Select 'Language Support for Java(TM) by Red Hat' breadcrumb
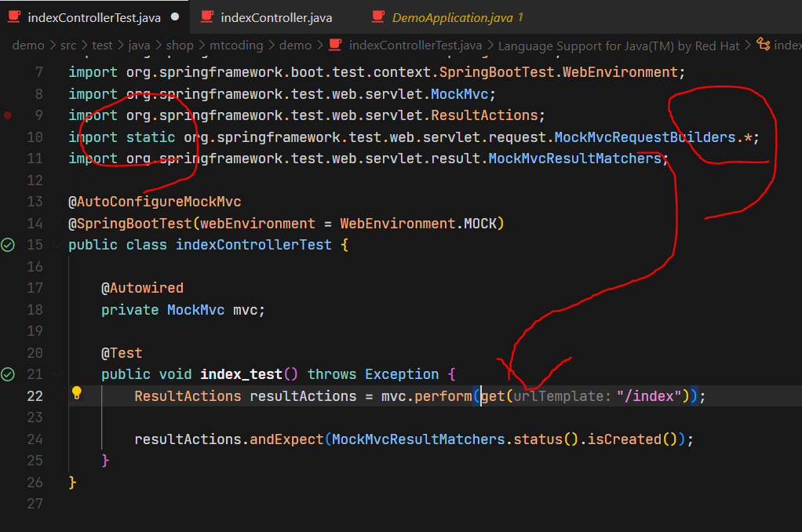Viewport: 802px width, 532px height. [619, 46]
